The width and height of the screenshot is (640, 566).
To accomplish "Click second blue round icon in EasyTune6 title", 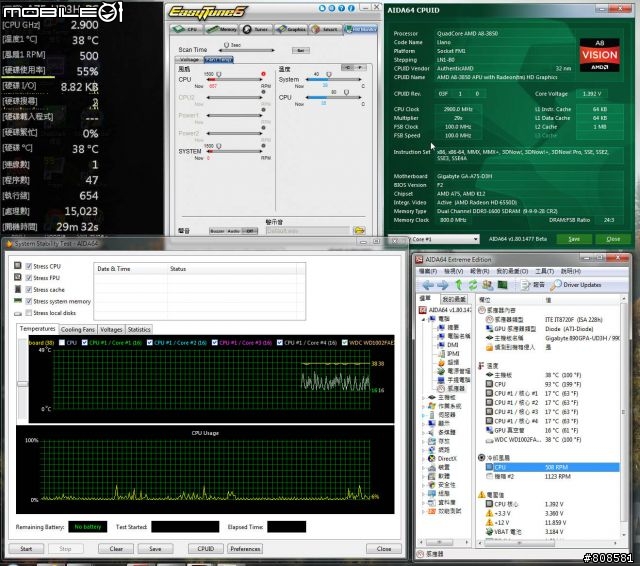I will (x=332, y=8).
